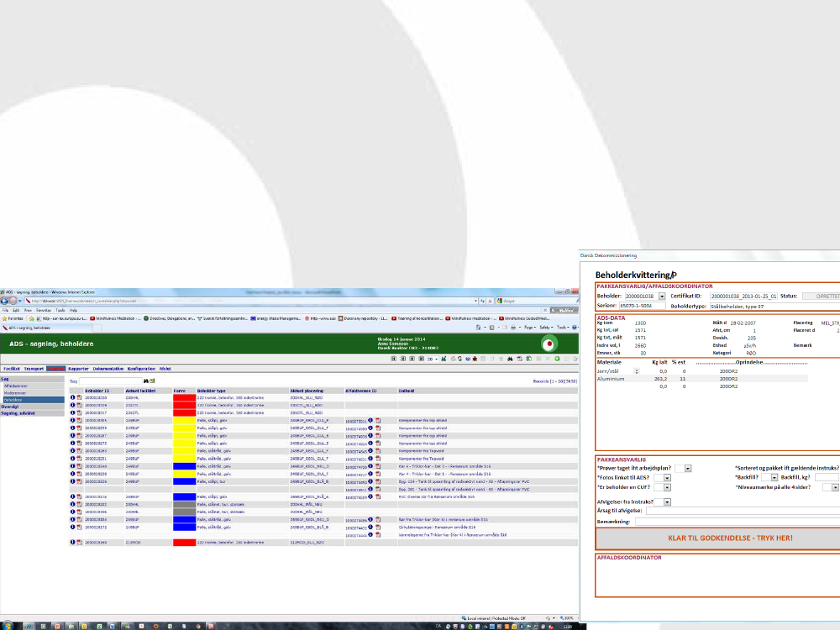Click the Serienr field in Beholderkvittering
Viewport: 840px width, 630px height.
(643, 306)
